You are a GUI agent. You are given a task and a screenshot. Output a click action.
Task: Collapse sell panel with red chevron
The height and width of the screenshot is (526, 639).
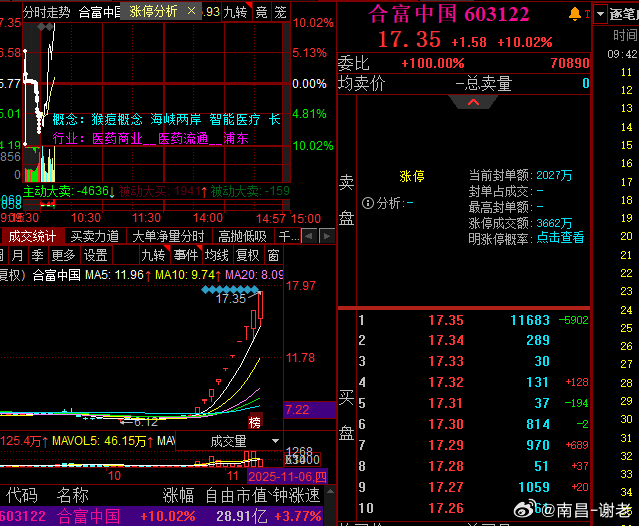[x=473, y=102]
